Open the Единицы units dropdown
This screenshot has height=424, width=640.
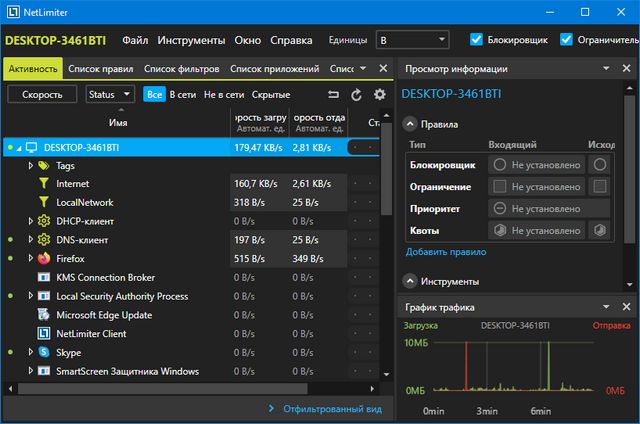[413, 41]
